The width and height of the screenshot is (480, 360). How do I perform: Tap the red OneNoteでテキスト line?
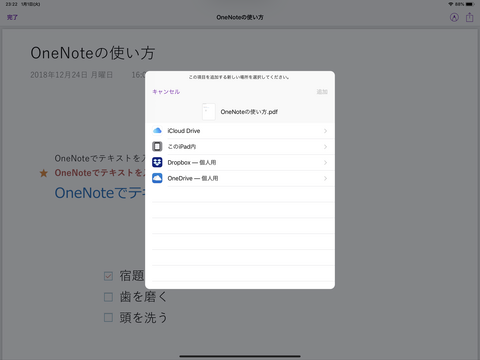(100, 173)
